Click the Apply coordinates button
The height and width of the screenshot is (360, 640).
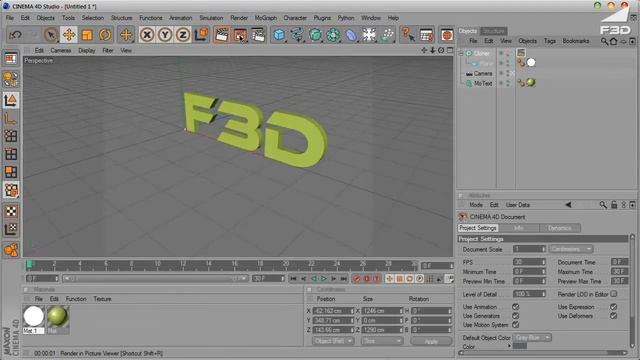click(431, 341)
